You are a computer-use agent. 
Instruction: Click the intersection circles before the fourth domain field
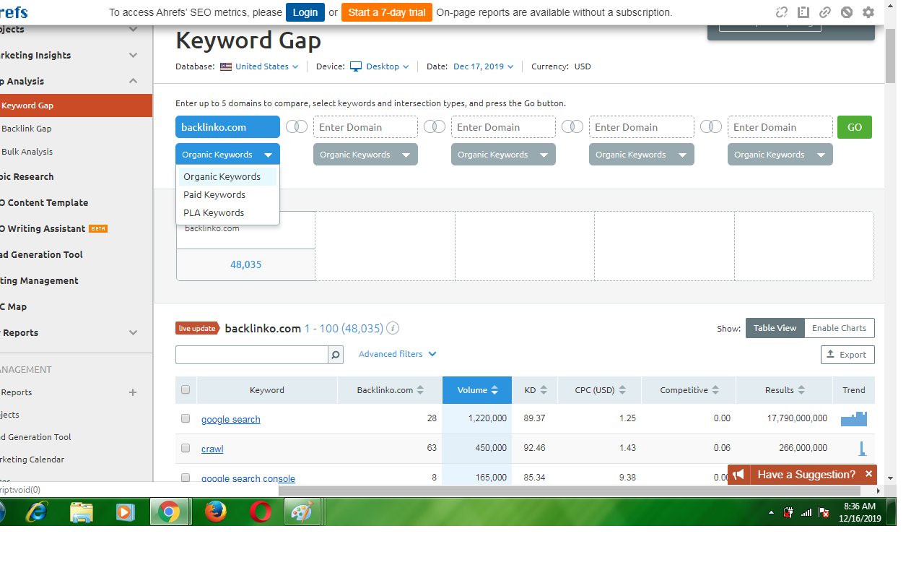click(x=572, y=126)
